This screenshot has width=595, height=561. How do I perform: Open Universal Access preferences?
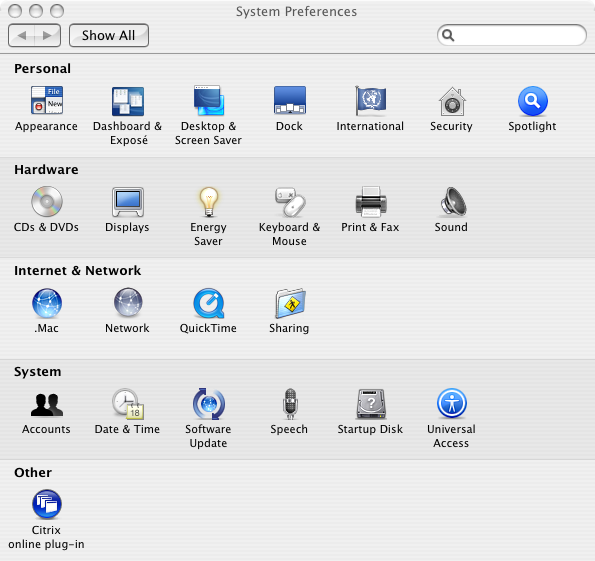tap(452, 403)
